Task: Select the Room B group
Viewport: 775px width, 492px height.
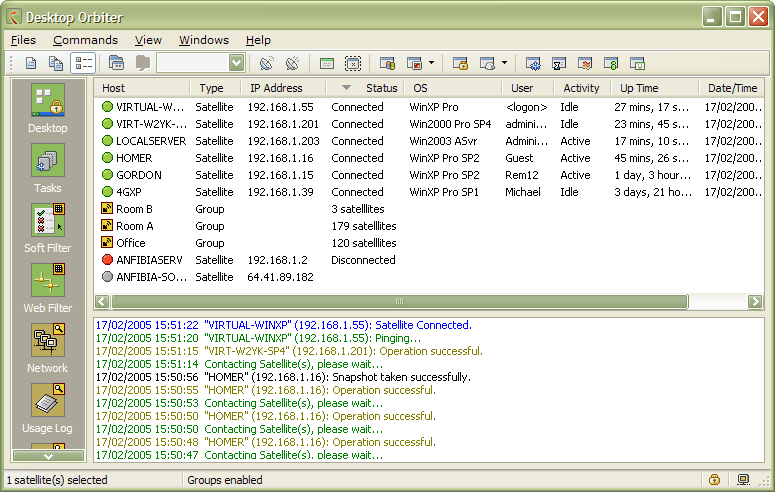Action: point(134,209)
